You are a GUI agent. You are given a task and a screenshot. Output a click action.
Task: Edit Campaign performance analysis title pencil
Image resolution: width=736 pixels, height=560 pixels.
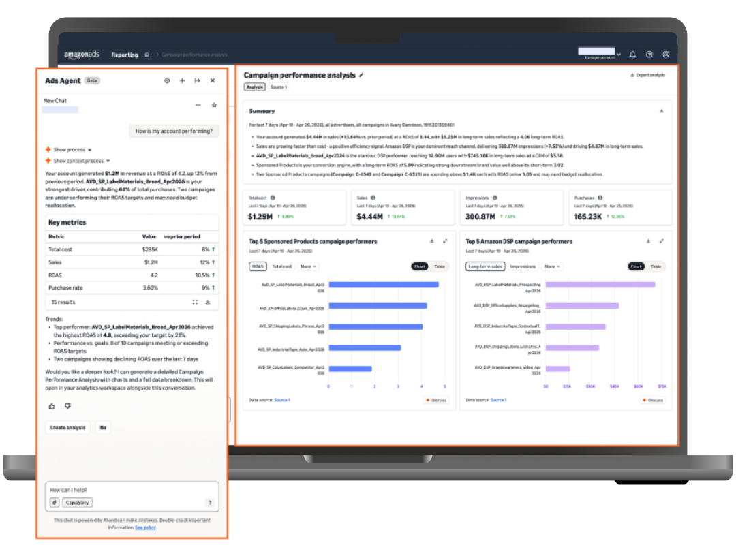(x=361, y=75)
